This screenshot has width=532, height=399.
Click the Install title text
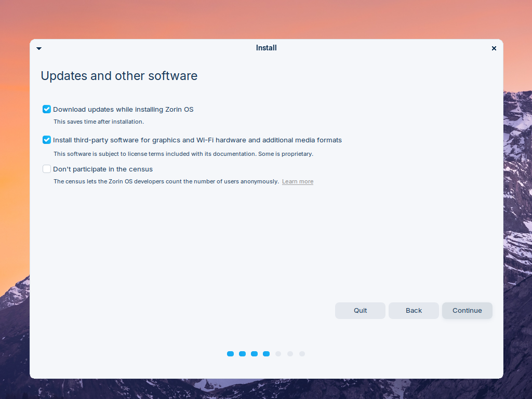coord(267,48)
